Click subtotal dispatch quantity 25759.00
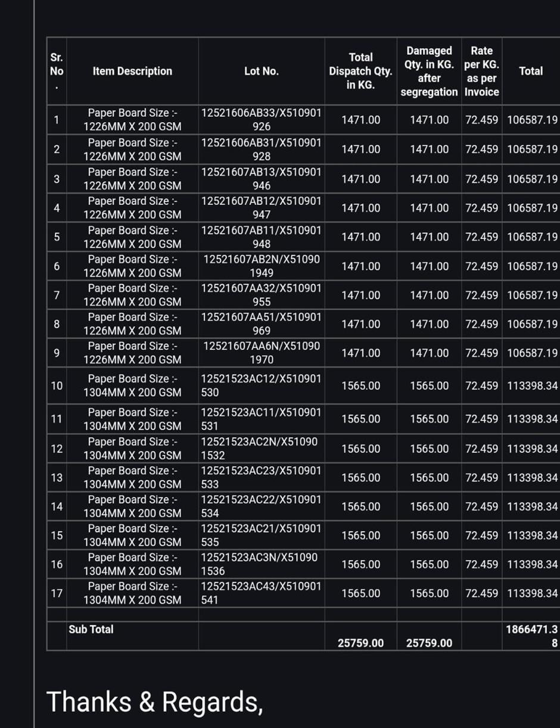The width and height of the screenshot is (560, 728). click(x=360, y=643)
